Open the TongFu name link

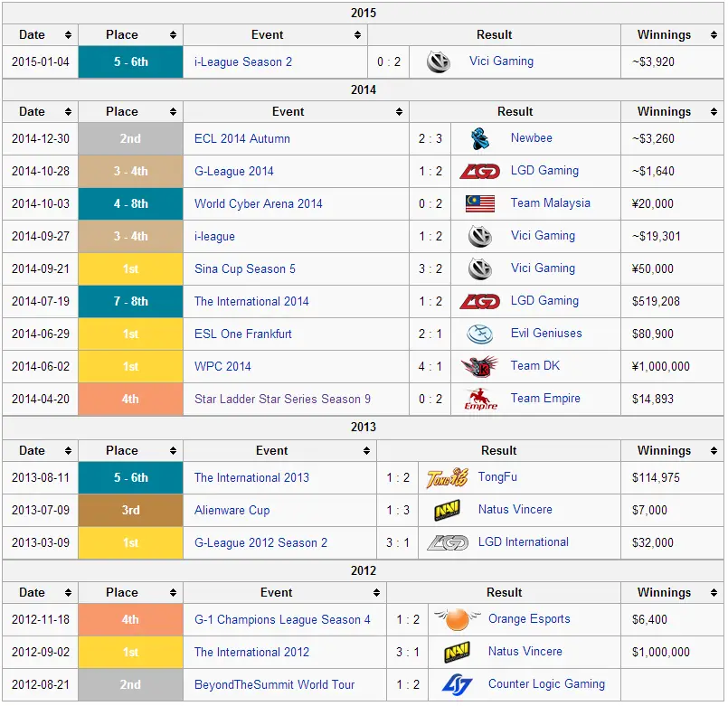pos(497,476)
